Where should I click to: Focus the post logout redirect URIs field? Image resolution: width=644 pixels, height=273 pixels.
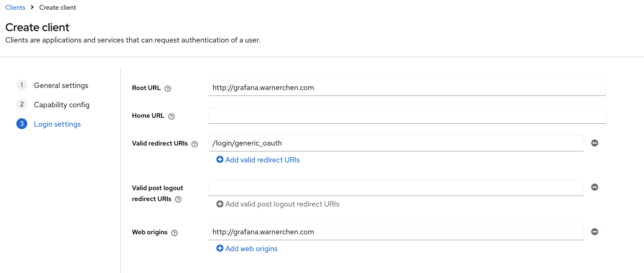tap(395, 188)
